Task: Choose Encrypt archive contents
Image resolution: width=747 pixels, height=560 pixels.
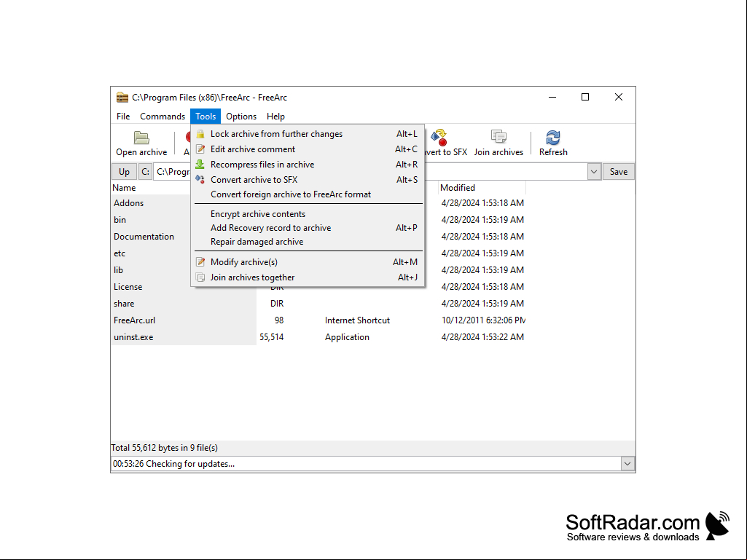Action: coord(308,214)
